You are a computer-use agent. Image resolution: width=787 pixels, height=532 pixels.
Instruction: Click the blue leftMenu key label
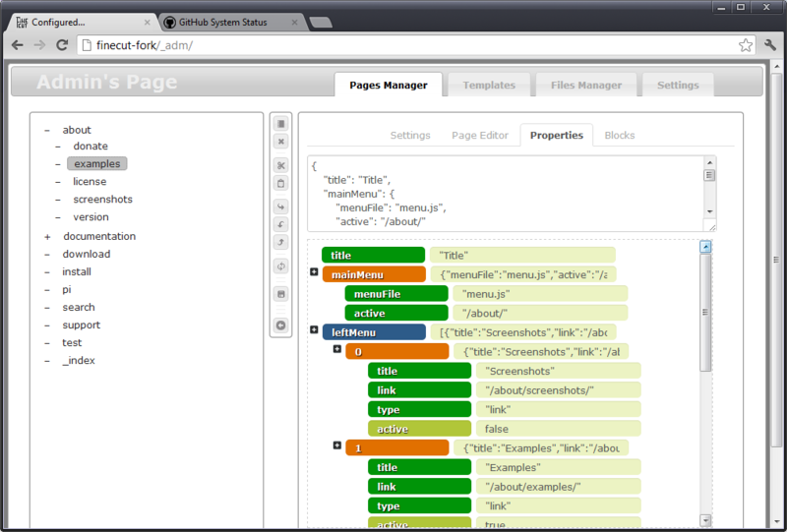click(x=374, y=332)
